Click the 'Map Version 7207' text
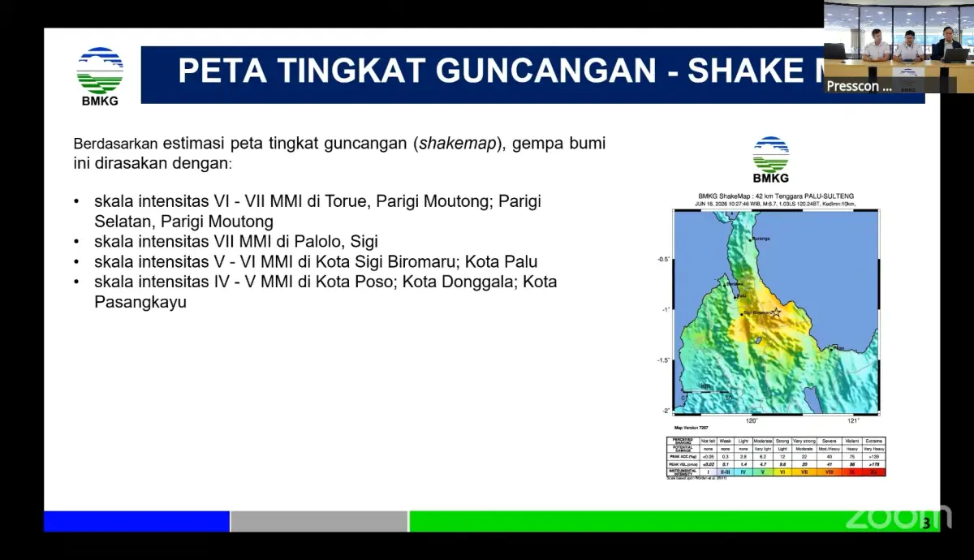This screenshot has width=974, height=560. click(692, 427)
